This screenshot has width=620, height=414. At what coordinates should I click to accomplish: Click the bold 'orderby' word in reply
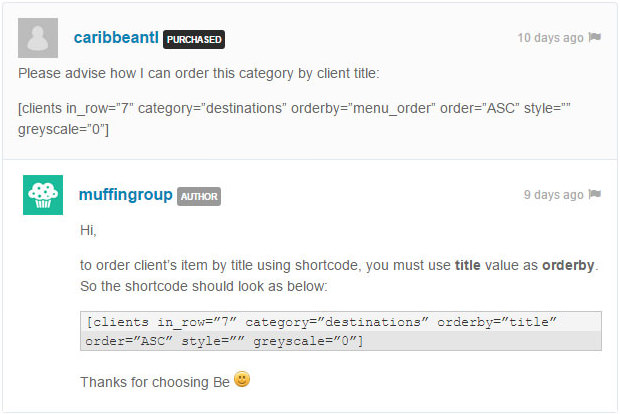point(568,265)
